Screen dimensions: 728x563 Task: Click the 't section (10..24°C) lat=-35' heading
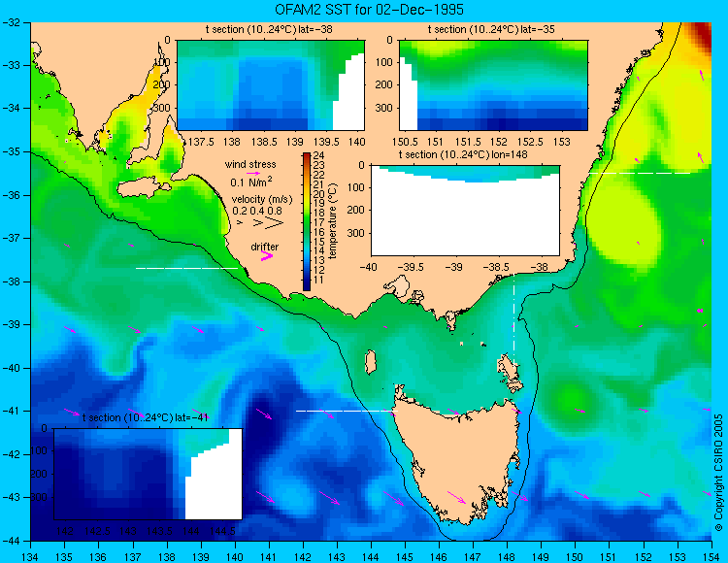491,30
